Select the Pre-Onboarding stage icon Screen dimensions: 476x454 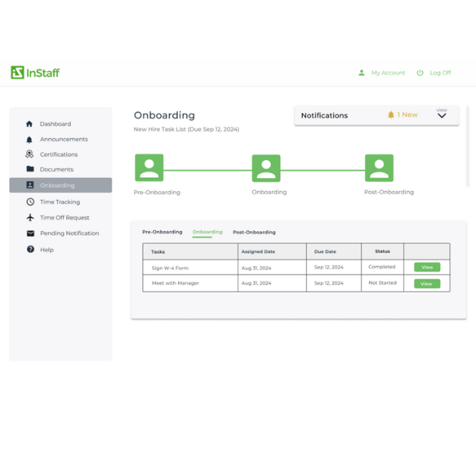[149, 168]
